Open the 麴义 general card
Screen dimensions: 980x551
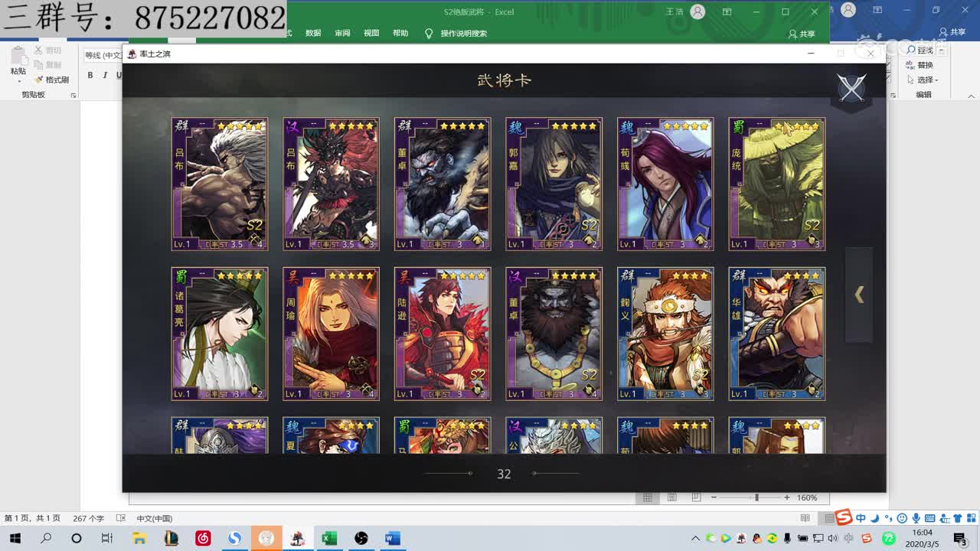[665, 334]
